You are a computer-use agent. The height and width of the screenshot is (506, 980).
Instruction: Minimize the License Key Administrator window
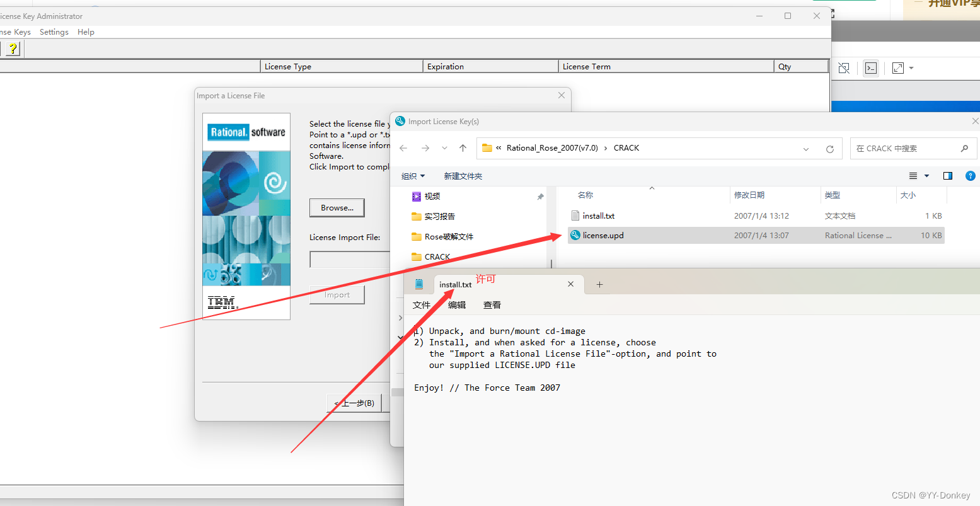(759, 16)
